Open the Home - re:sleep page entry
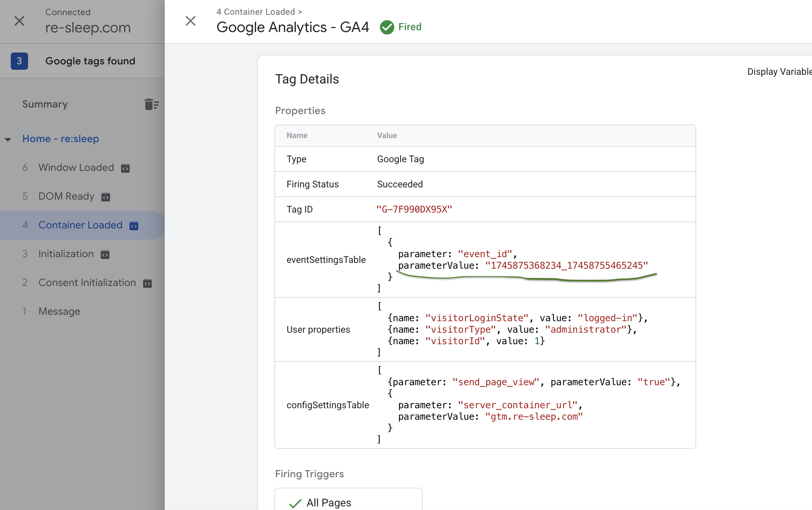The width and height of the screenshot is (812, 510). tap(60, 139)
